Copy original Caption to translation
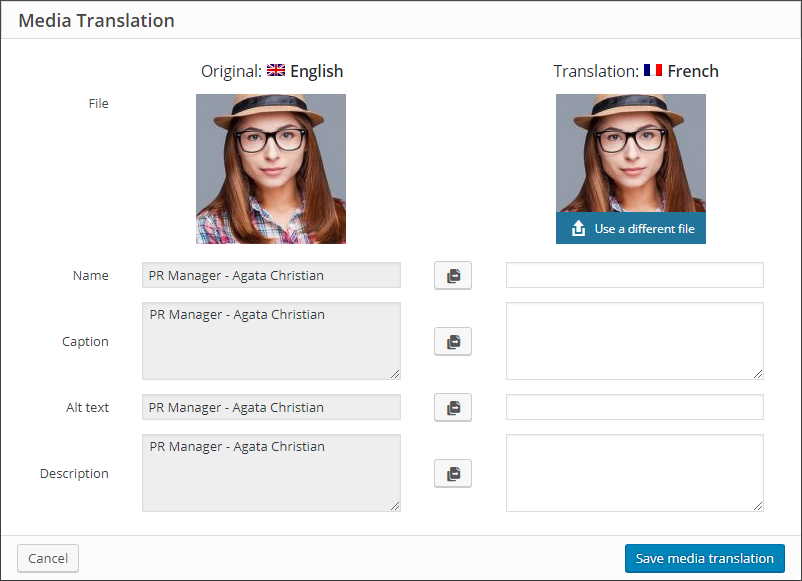The width and height of the screenshot is (802, 581). 453,342
